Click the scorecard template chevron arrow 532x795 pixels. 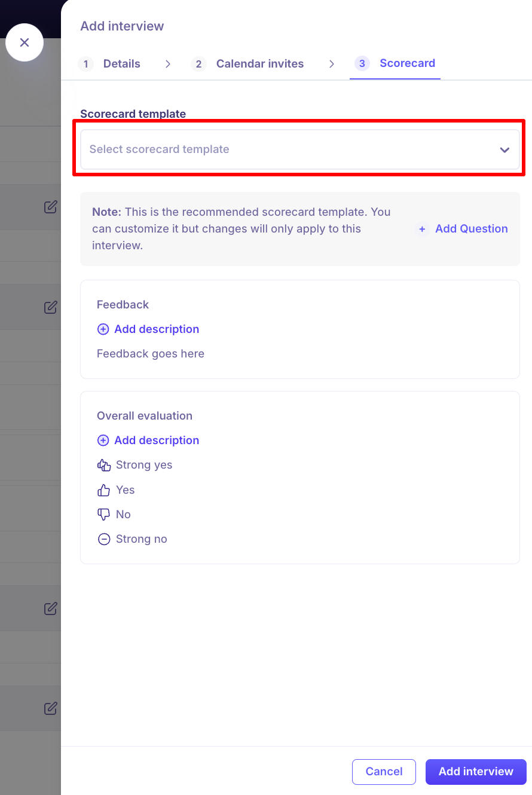pyautogui.click(x=505, y=149)
